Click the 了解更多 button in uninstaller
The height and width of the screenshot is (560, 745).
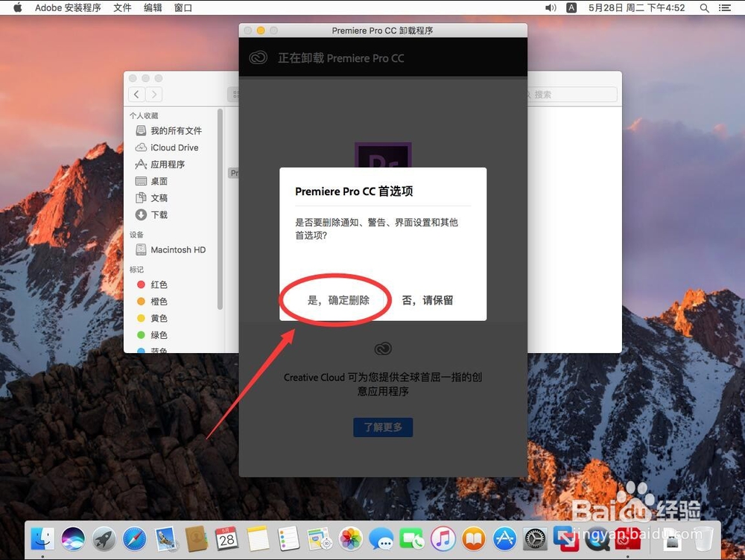click(383, 427)
